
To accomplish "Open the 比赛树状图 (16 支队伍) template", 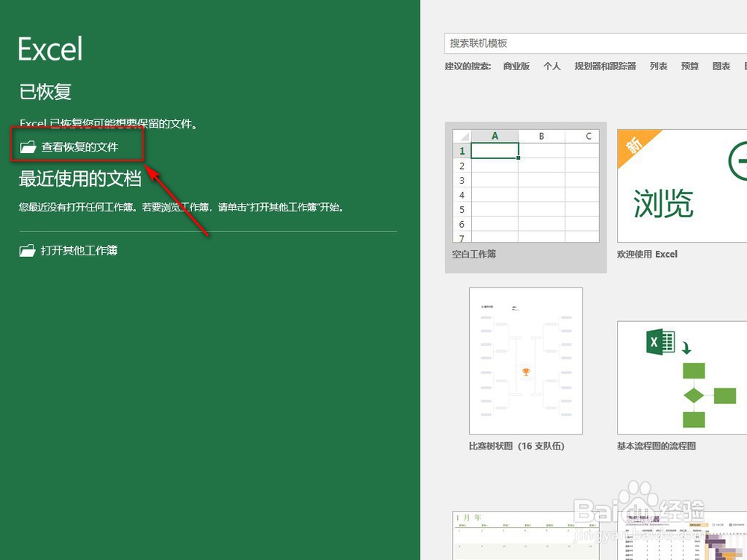I will [x=525, y=361].
